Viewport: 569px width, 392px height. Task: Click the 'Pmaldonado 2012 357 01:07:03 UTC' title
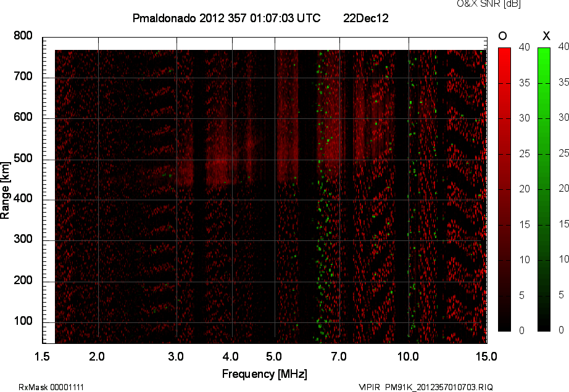pyautogui.click(x=226, y=18)
